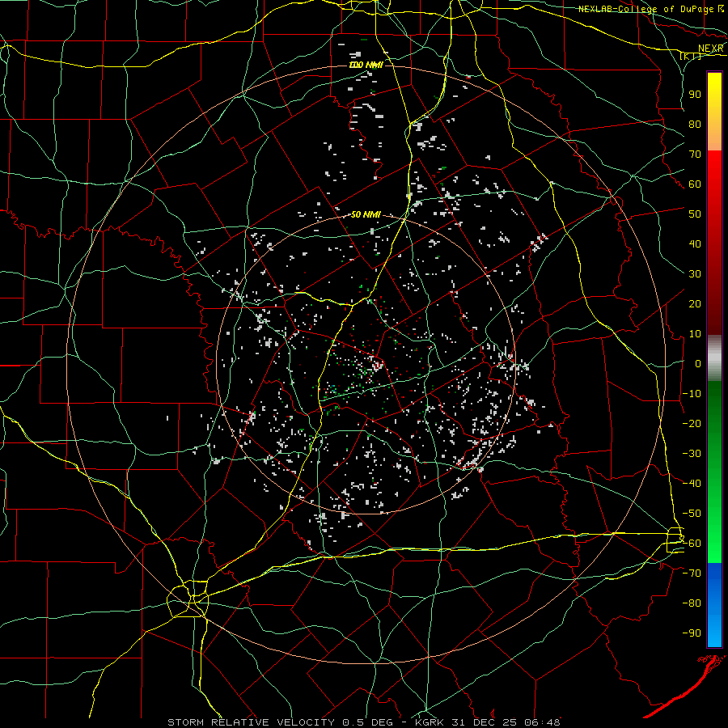
Task: Click the 50 value on velocity scale
Action: [x=695, y=214]
